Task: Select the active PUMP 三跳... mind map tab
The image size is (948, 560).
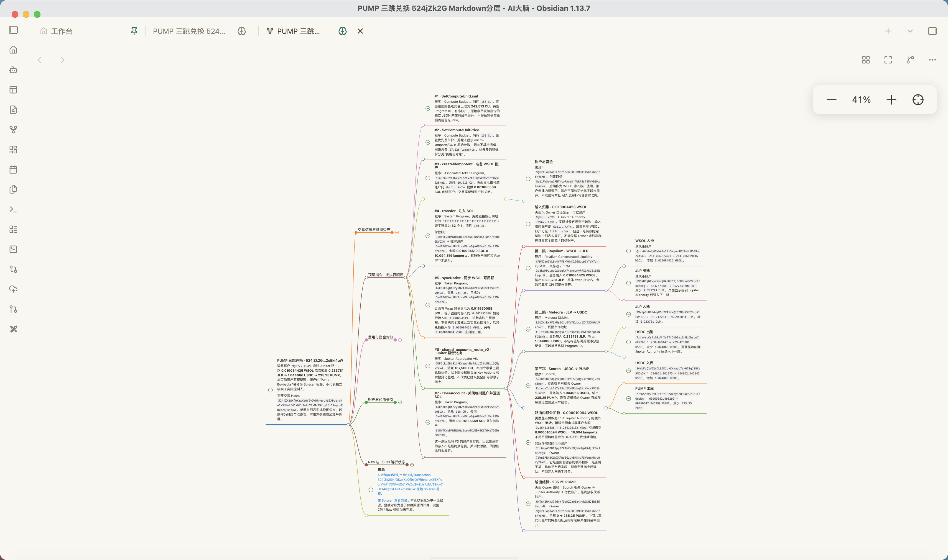Action: (298, 31)
